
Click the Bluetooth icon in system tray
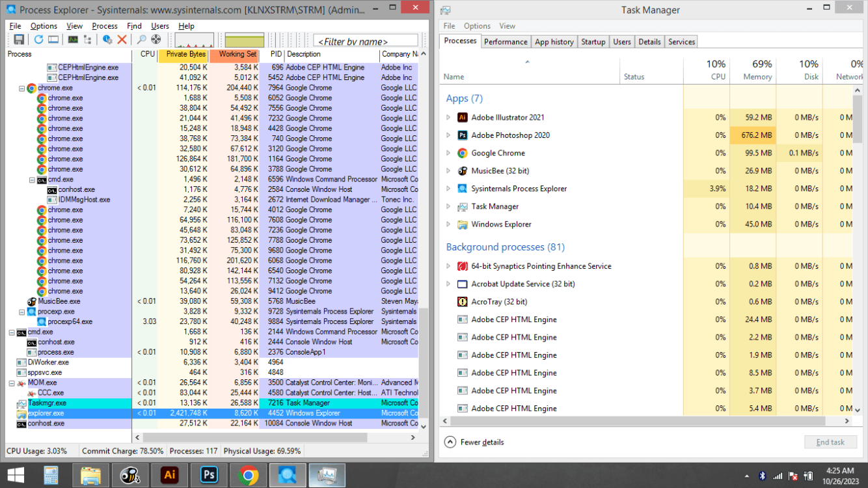763,476
